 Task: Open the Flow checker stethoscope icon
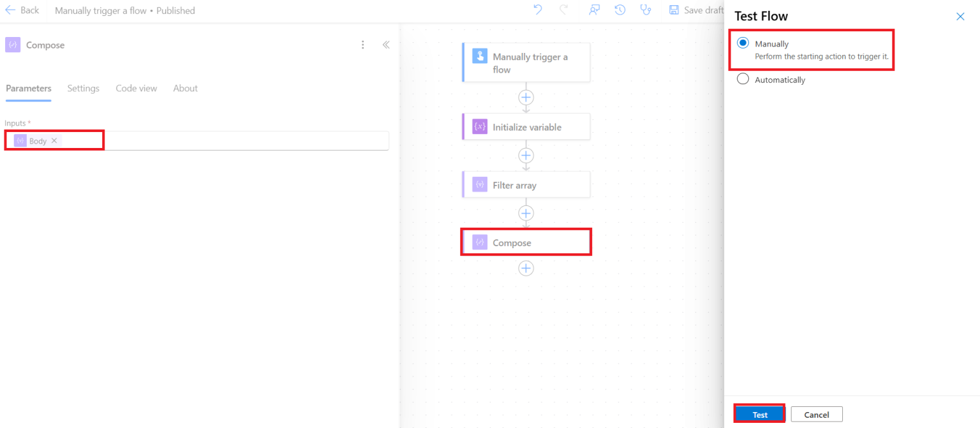[x=646, y=10]
